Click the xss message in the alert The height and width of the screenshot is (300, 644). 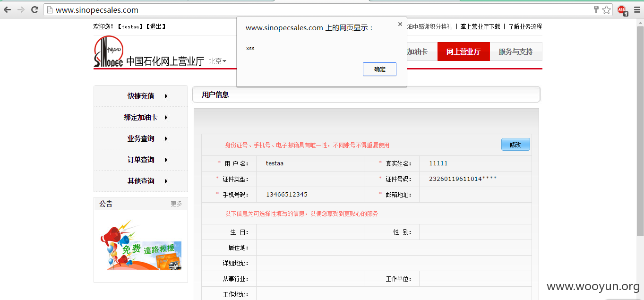point(250,48)
